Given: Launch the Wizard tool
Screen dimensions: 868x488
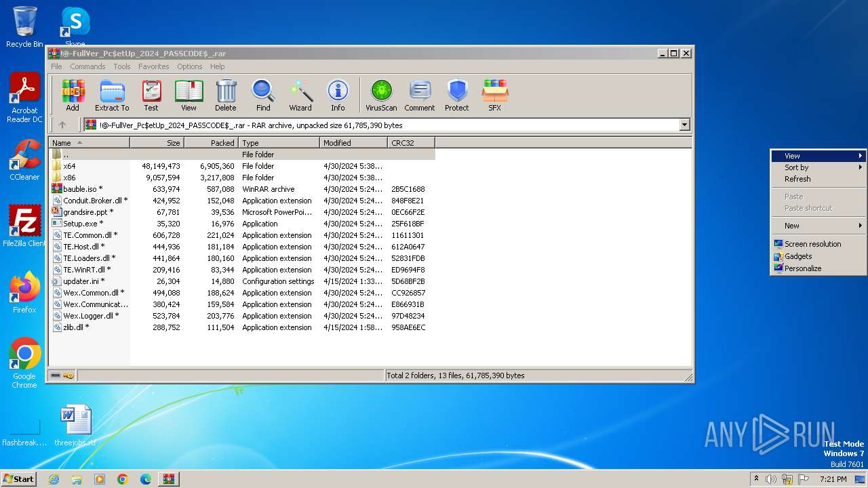Looking at the screenshot, I should (300, 95).
